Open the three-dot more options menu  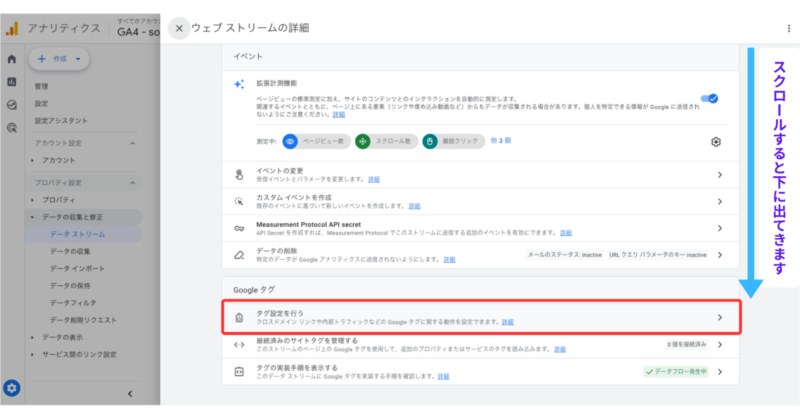point(788,29)
